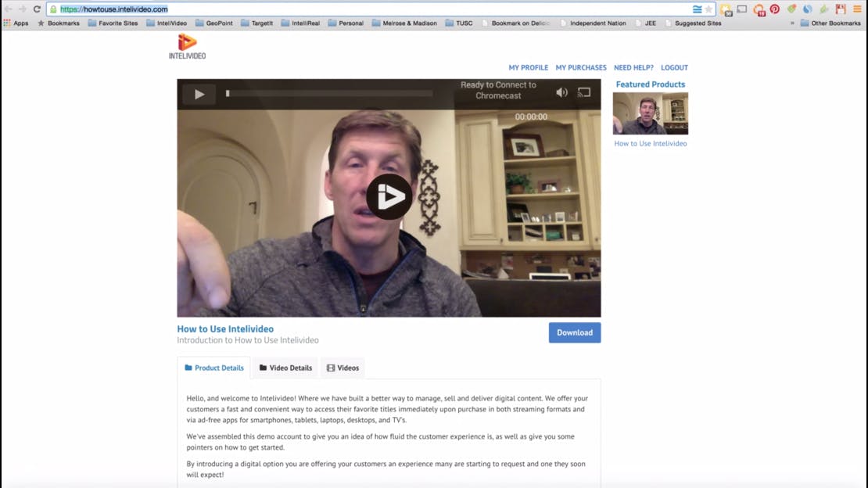The image size is (868, 488).
Task: Open MY PURCHASES page
Action: click(581, 67)
